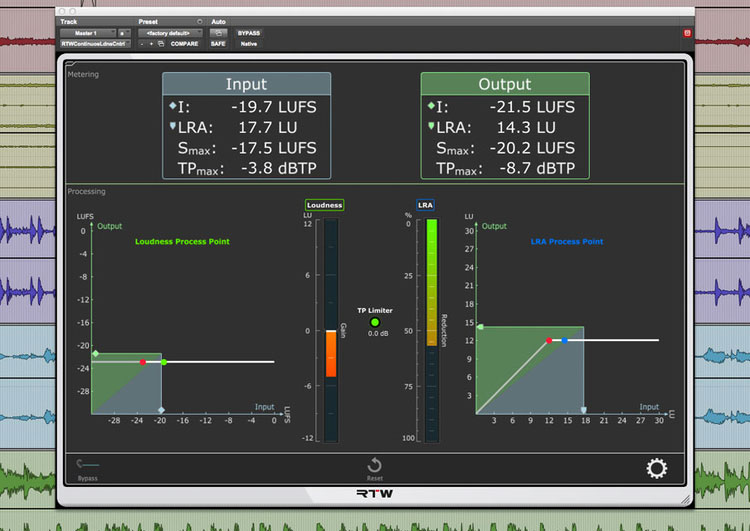Click the automation enable icon under Auto

point(218,33)
